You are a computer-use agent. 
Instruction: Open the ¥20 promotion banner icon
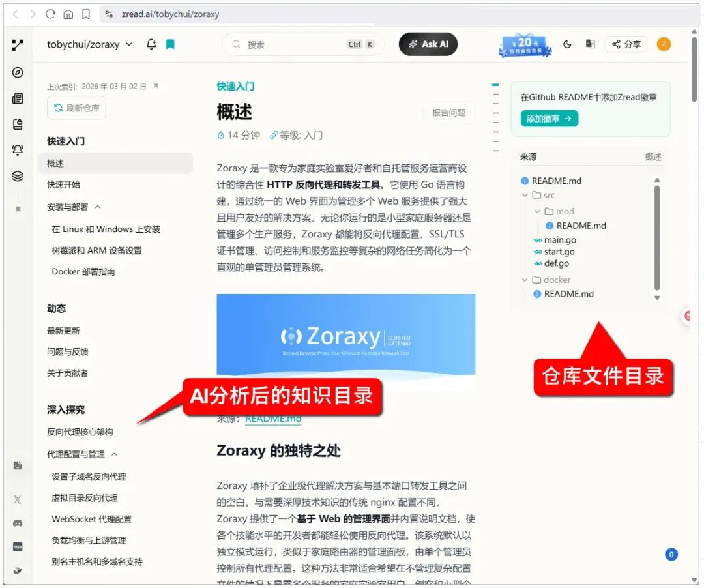[525, 45]
